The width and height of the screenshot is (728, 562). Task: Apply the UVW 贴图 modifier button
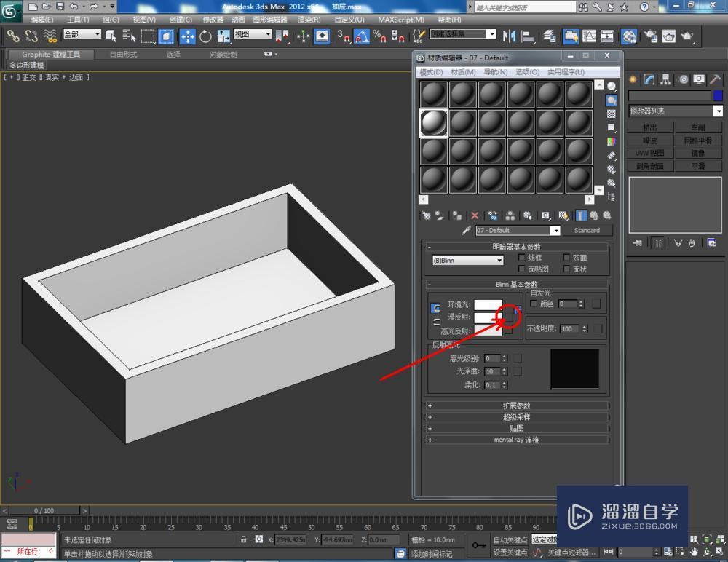tap(649, 153)
